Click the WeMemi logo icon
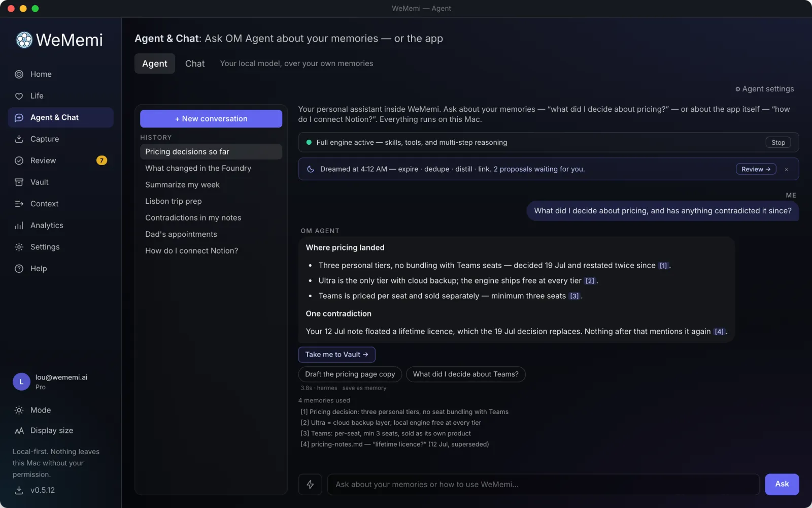812x508 pixels. click(x=24, y=40)
